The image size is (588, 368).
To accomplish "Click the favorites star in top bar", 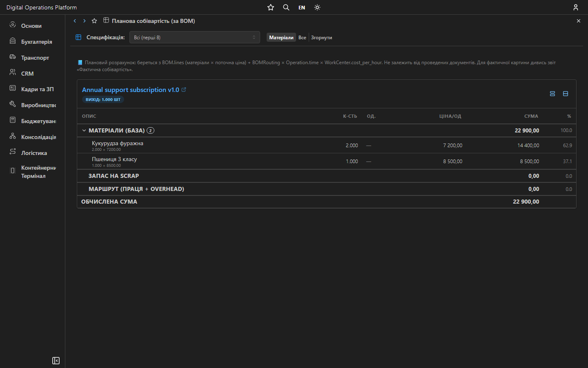I will (271, 7).
